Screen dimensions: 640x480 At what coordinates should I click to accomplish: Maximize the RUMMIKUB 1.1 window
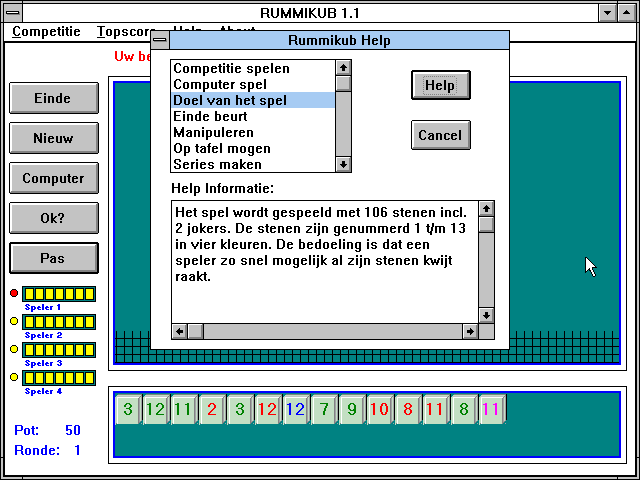pyautogui.click(x=627, y=13)
